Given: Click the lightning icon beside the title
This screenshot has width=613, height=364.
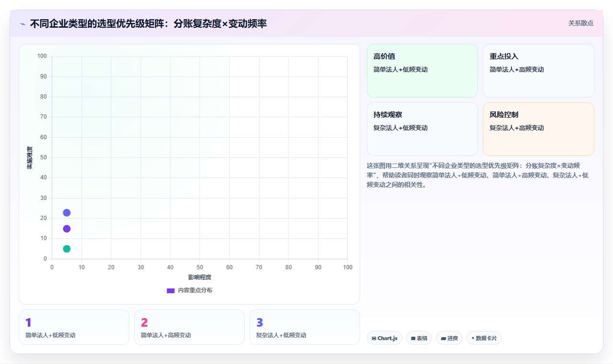Looking at the screenshot, I should pos(23,24).
